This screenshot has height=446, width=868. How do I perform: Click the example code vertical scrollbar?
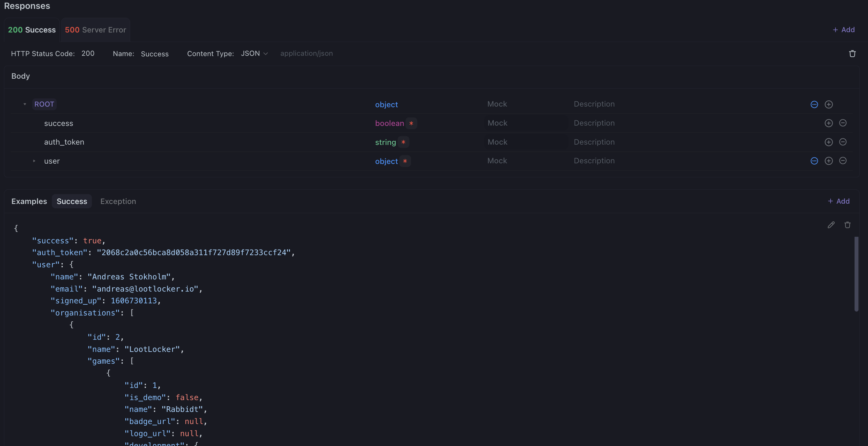856,274
